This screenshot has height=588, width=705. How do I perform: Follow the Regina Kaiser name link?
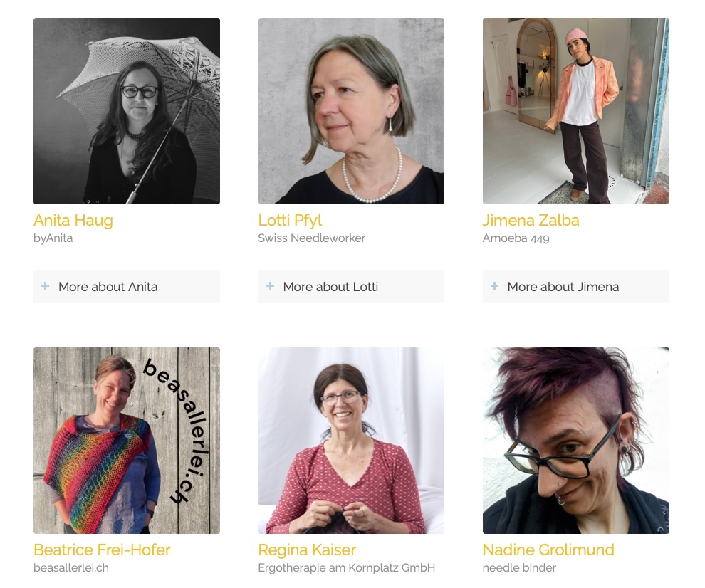[x=307, y=550]
